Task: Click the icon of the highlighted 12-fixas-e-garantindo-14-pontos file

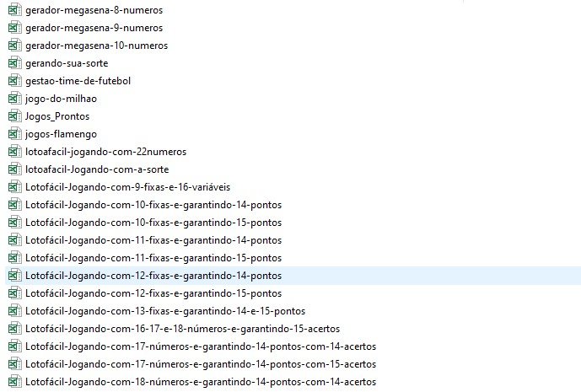Action: 15,276
